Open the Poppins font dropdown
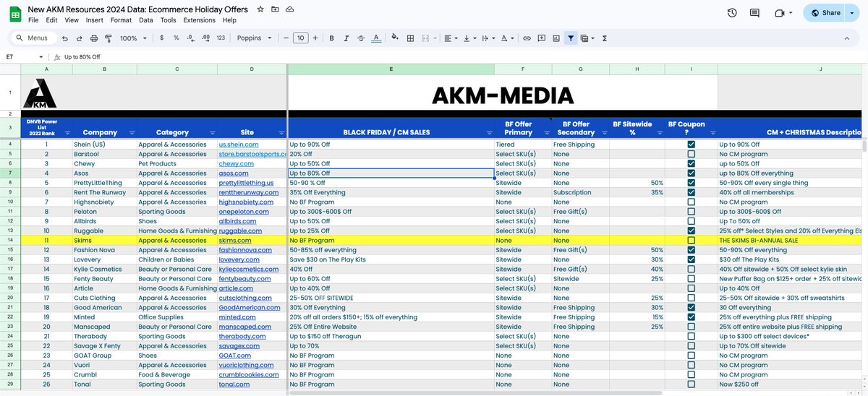This screenshot has height=396, width=868. coord(255,38)
